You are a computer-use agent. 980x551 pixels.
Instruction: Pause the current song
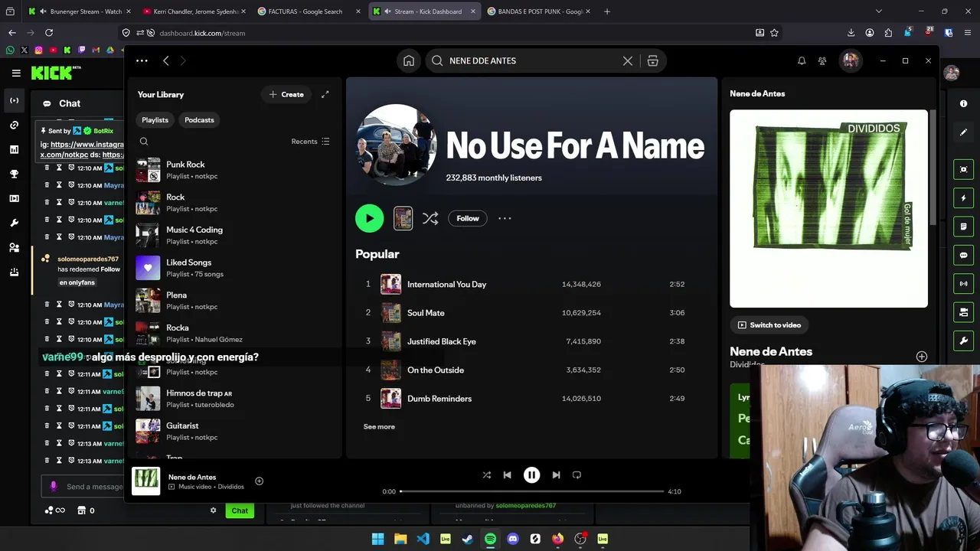pyautogui.click(x=531, y=474)
